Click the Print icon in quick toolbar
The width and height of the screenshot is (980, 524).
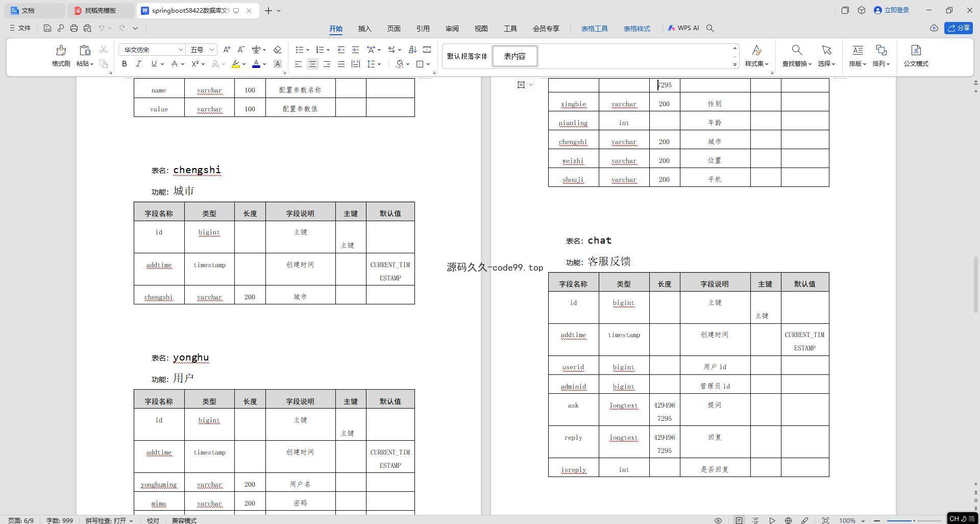[74, 28]
